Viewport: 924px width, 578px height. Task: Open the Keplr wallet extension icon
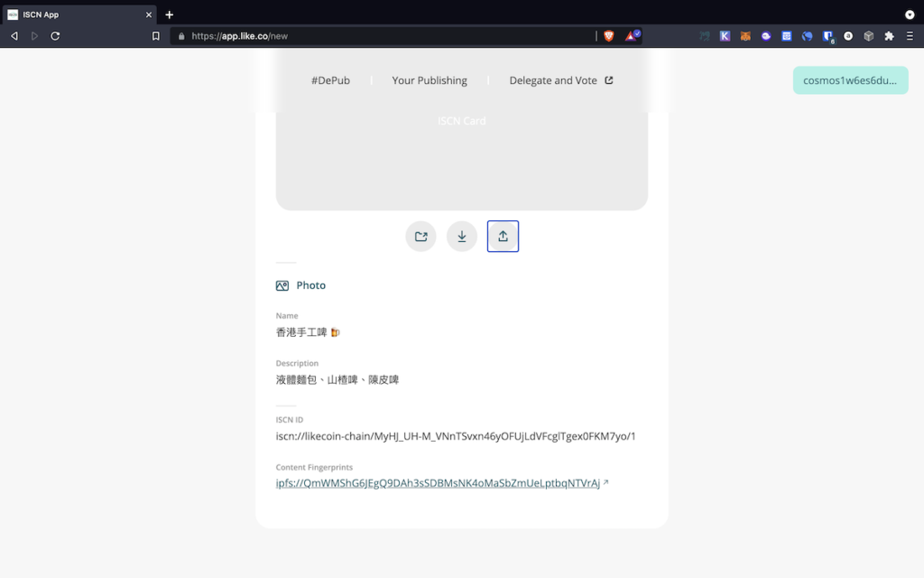(725, 35)
